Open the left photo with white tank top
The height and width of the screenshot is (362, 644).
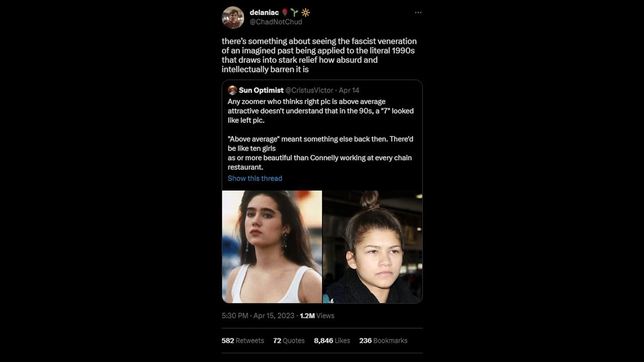pyautogui.click(x=272, y=246)
